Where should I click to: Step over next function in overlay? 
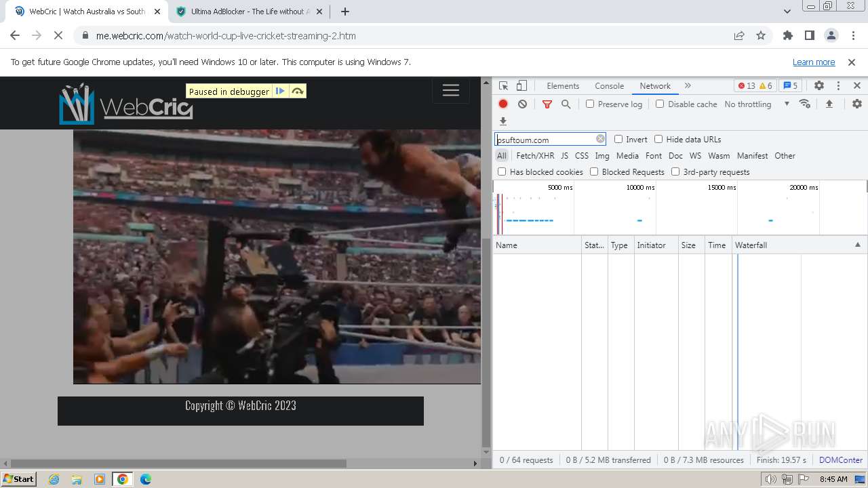click(x=298, y=91)
